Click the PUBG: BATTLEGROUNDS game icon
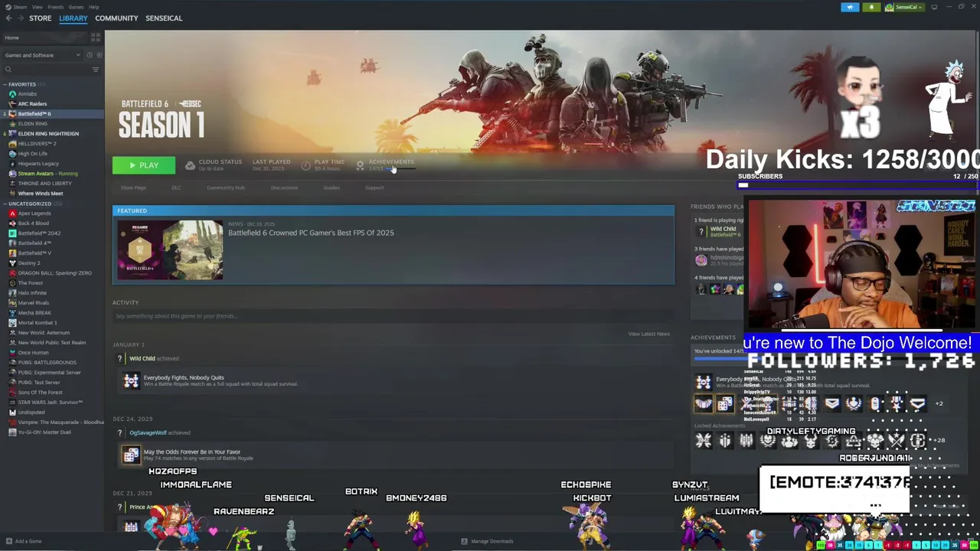This screenshot has height=551, width=980. click(12, 363)
